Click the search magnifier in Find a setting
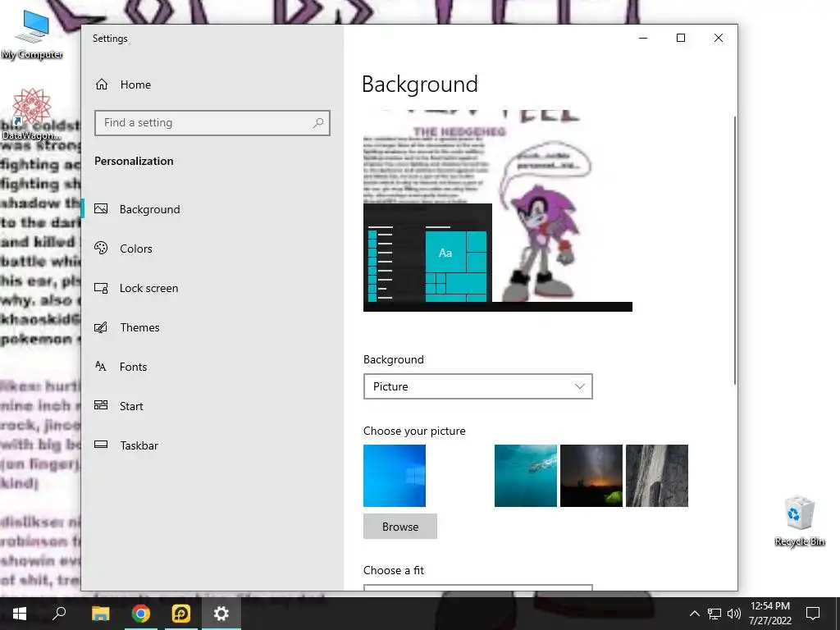This screenshot has height=630, width=840. coord(318,123)
